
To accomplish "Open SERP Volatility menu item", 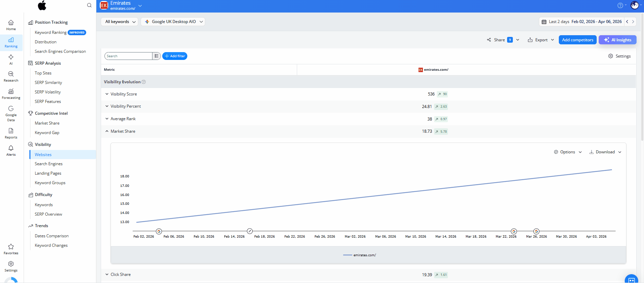I will [x=48, y=92].
